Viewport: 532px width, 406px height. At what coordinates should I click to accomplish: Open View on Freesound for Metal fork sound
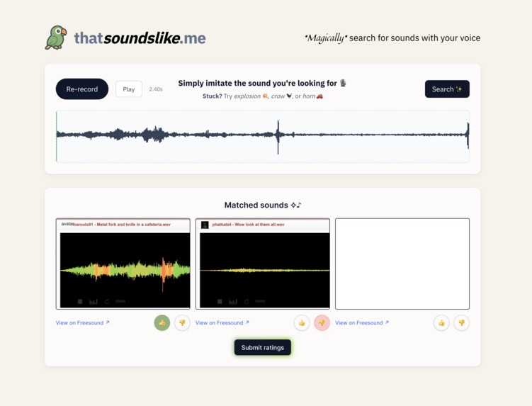pos(82,323)
